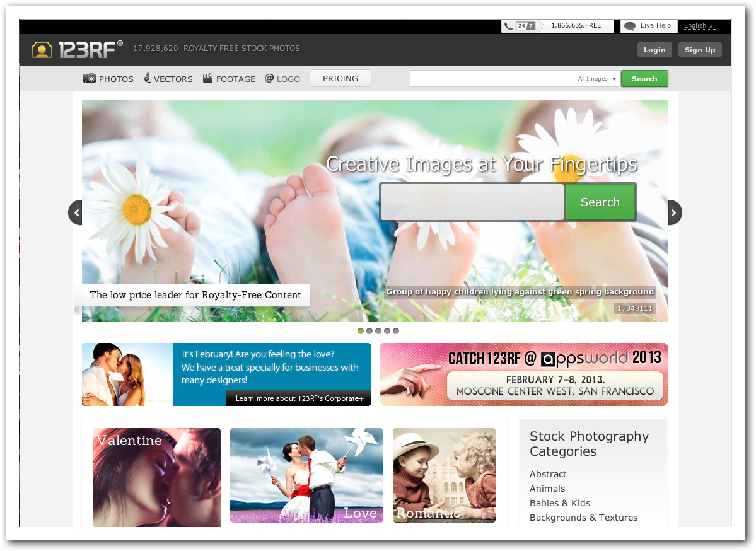Viewport: 756px width, 551px height.
Task: Open the English language selector
Action: pyautogui.click(x=699, y=26)
